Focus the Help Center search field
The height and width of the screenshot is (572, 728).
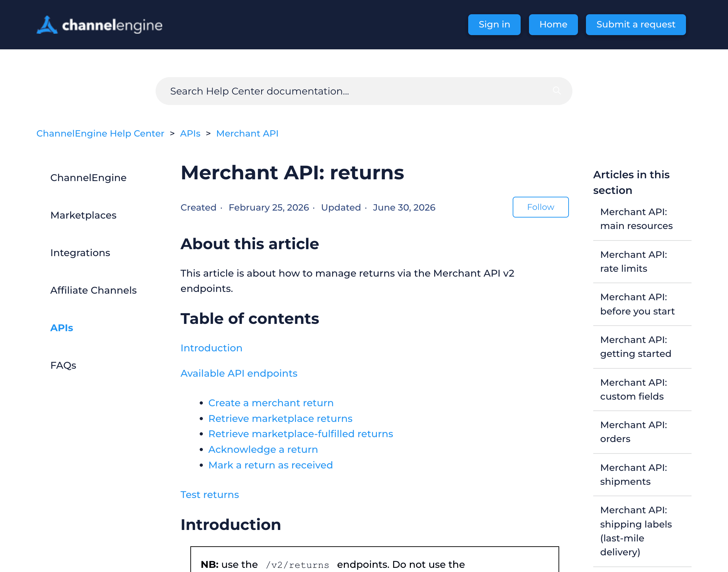click(x=364, y=91)
